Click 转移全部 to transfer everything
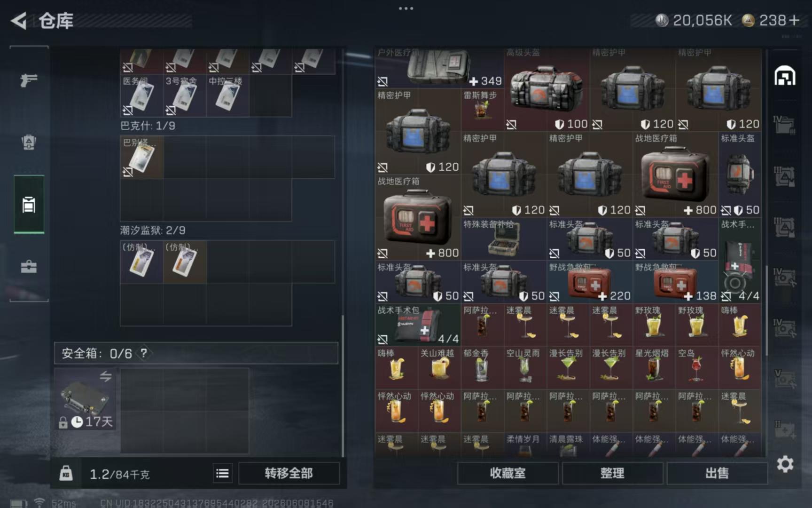 [289, 473]
